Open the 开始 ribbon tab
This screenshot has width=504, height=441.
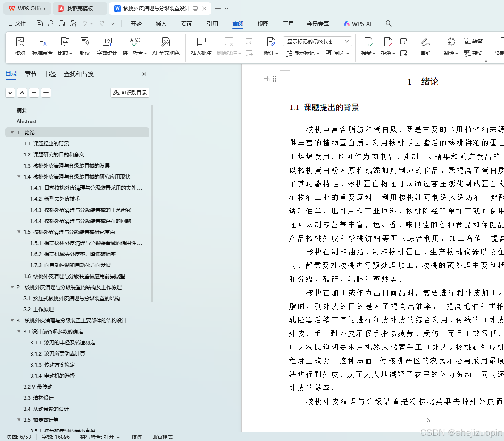[x=136, y=24]
